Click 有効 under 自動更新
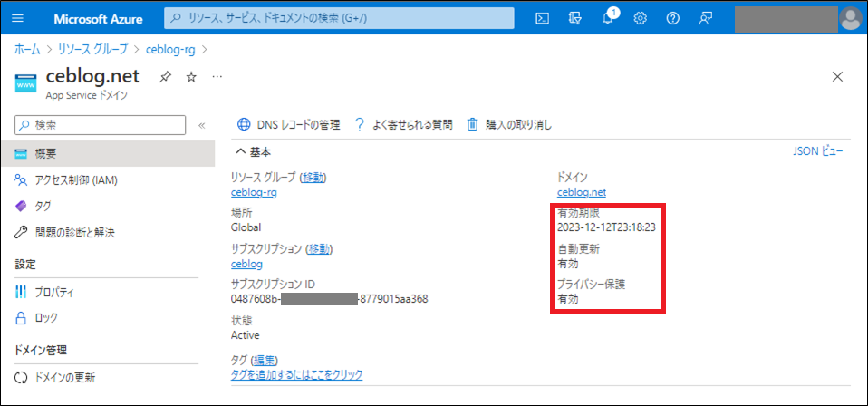 point(568,264)
